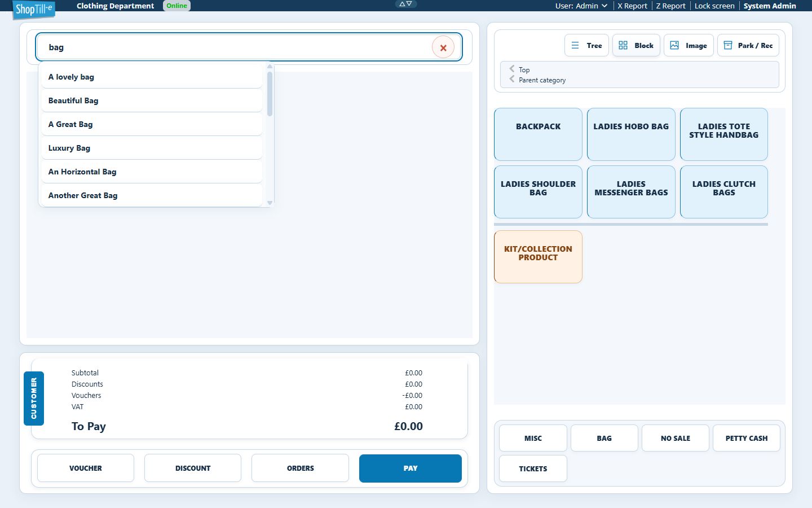Open the Backpack category
The image size is (812, 508).
pos(538,134)
